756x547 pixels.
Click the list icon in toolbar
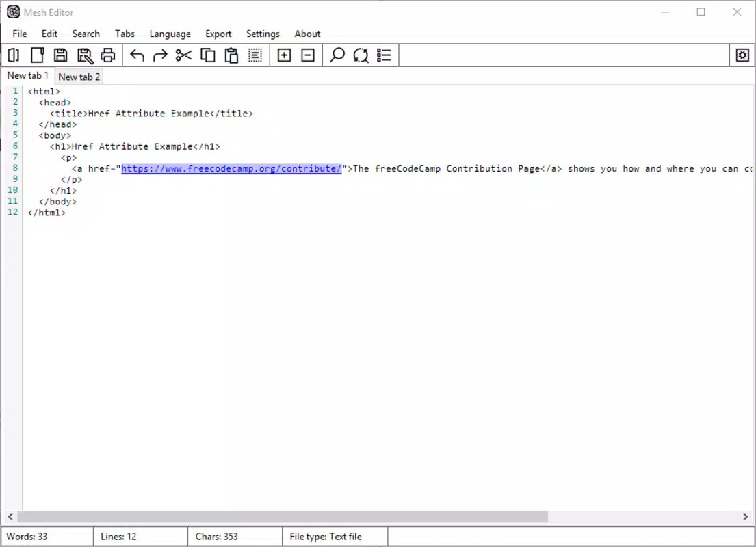click(384, 55)
